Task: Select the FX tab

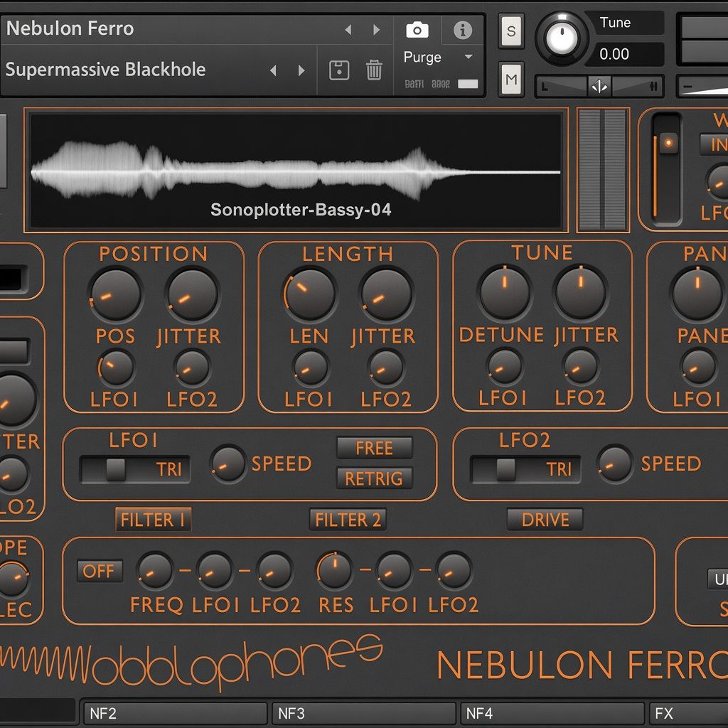Action: 688,714
